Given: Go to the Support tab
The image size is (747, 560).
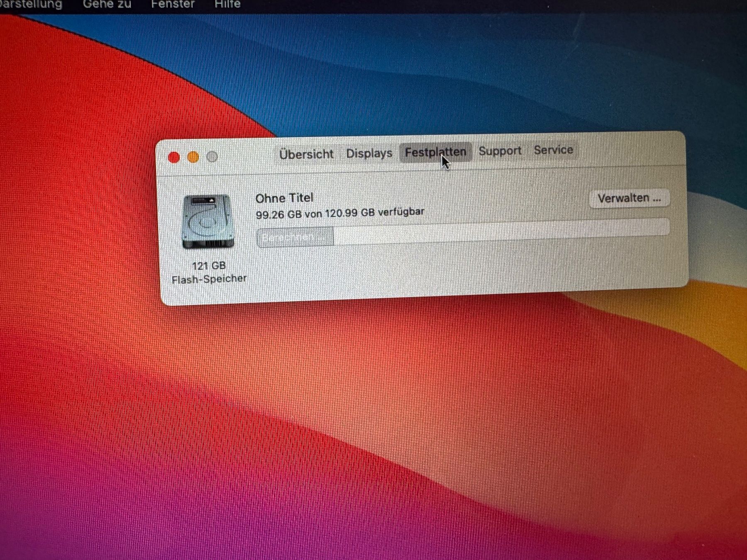Looking at the screenshot, I should click(500, 151).
